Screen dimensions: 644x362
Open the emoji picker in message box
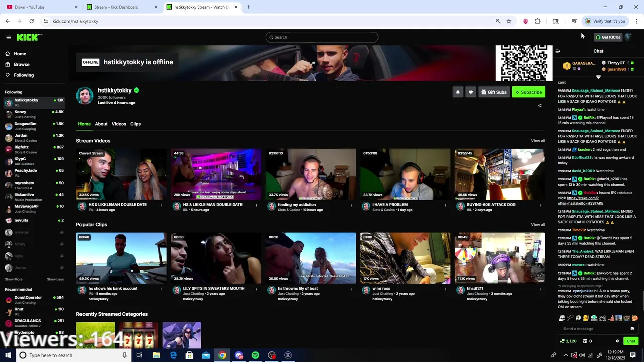[632, 329]
